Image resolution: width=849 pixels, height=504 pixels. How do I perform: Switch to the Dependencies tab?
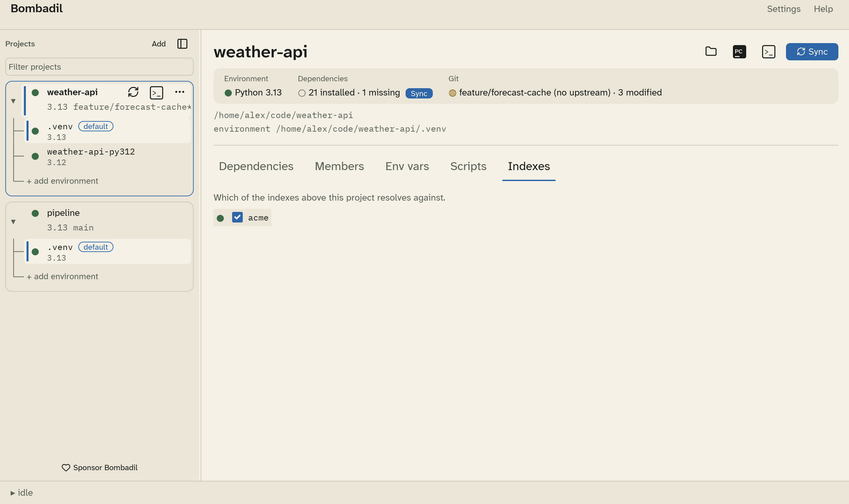256,167
